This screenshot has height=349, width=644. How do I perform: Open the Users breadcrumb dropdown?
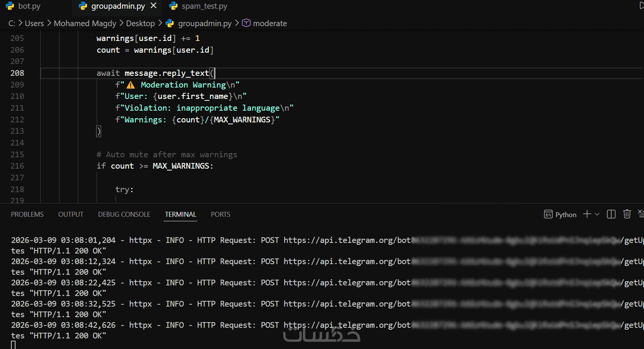[34, 23]
